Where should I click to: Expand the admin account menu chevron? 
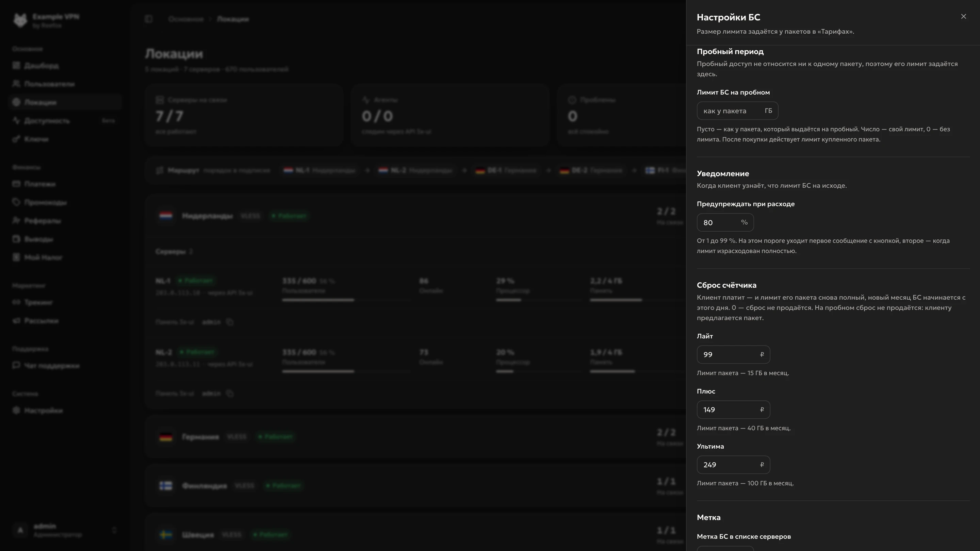pos(114,530)
